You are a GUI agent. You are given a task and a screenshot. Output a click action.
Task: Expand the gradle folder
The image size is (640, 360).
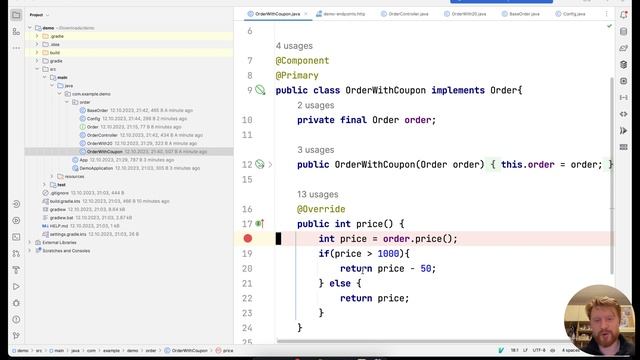[37, 61]
